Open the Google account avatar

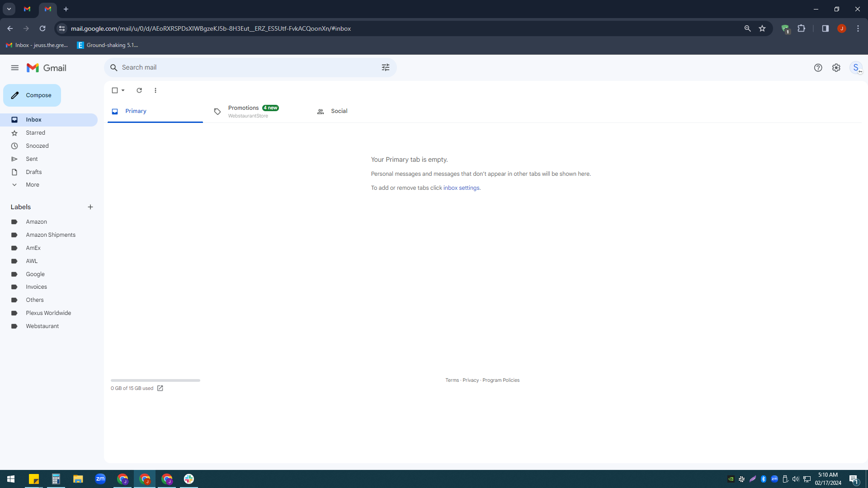tap(856, 68)
